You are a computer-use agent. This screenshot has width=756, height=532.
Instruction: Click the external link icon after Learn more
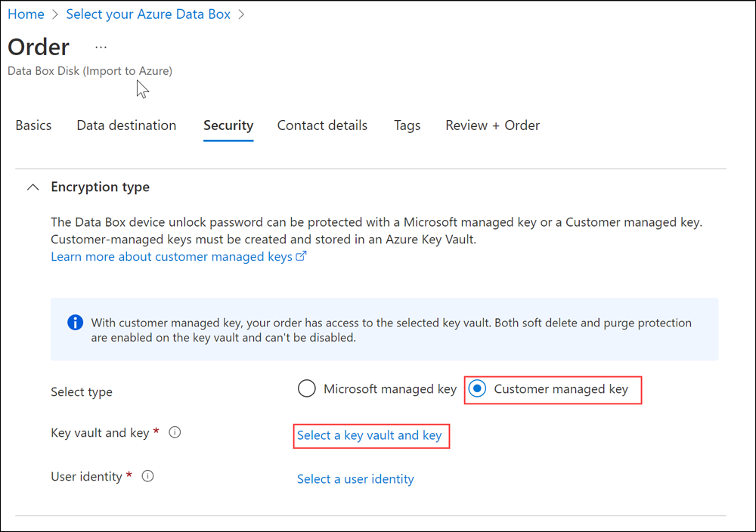[301, 257]
